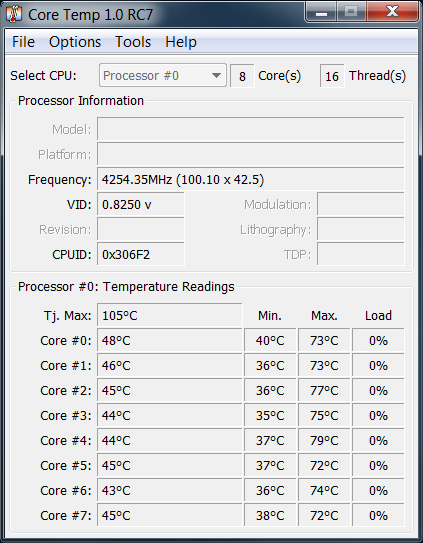Click the empty Lithography field
This screenshot has height=543, width=423.
(361, 229)
